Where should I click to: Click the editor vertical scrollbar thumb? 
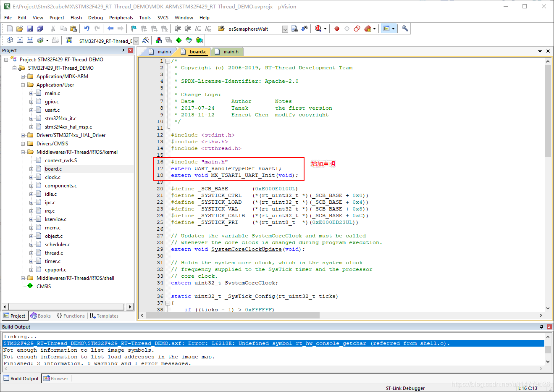(x=548, y=111)
